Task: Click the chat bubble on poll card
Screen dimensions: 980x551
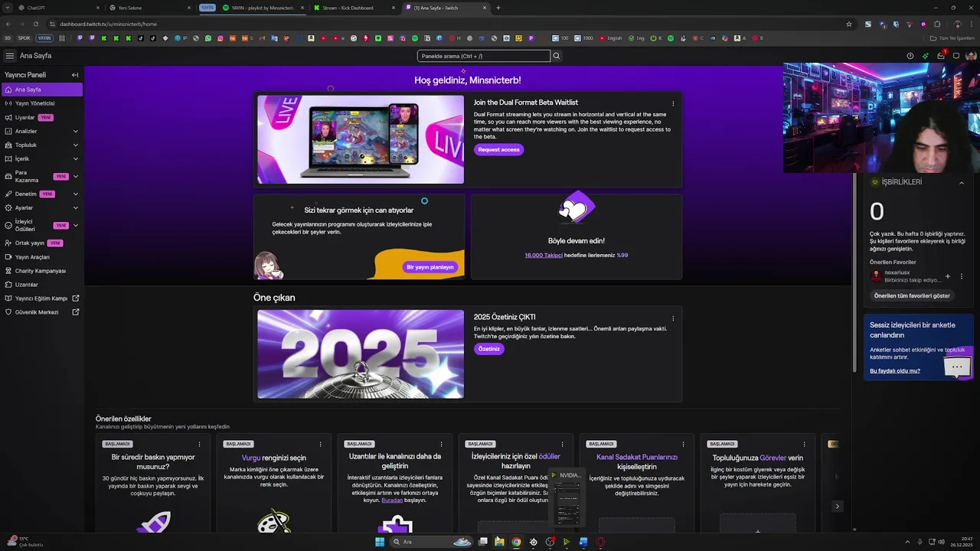Action: pyautogui.click(x=957, y=367)
